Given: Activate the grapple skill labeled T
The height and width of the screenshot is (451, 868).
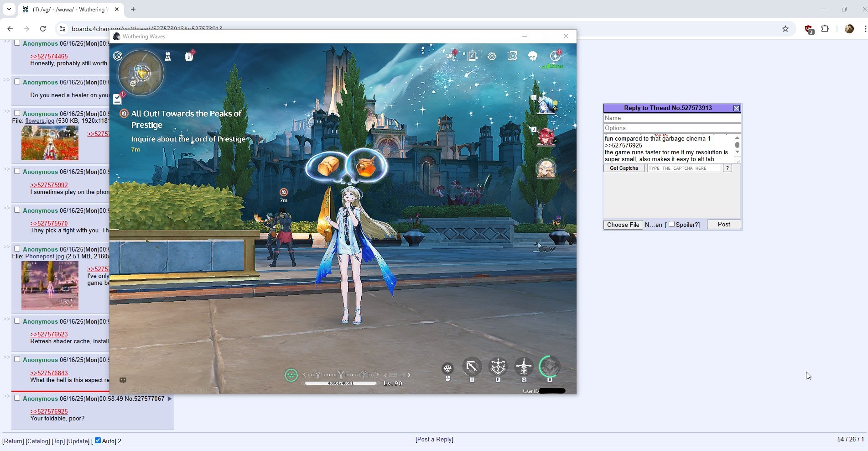Looking at the screenshot, I should coord(472,367).
